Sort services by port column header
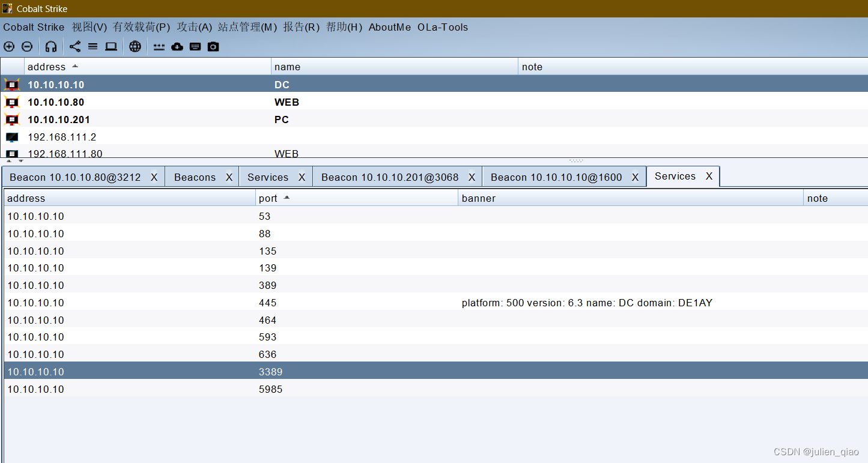 pyautogui.click(x=357, y=198)
